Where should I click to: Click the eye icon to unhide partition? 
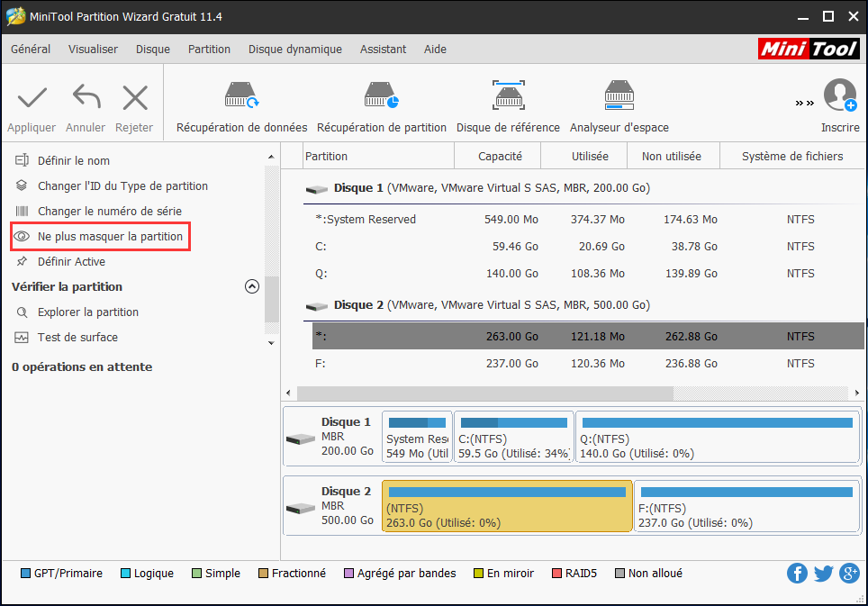pos(22,236)
